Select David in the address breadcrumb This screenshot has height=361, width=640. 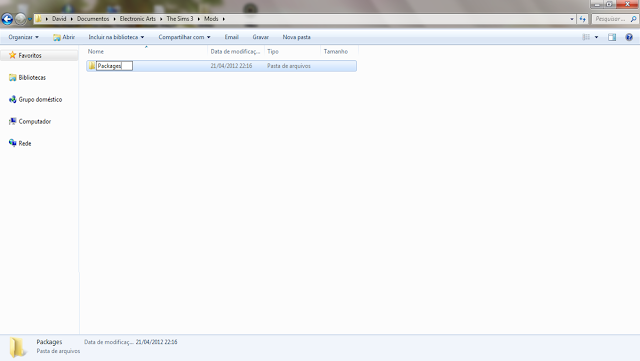(59, 19)
